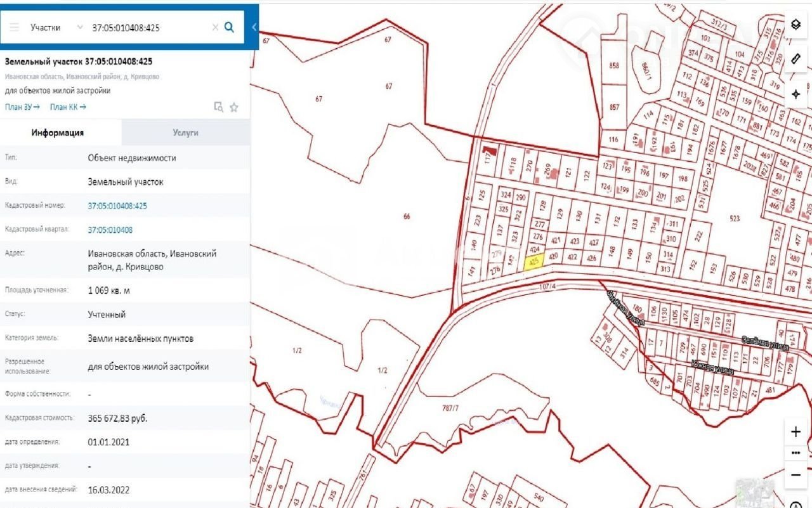
Task: Zoom out with the minus button
Action: tap(796, 474)
